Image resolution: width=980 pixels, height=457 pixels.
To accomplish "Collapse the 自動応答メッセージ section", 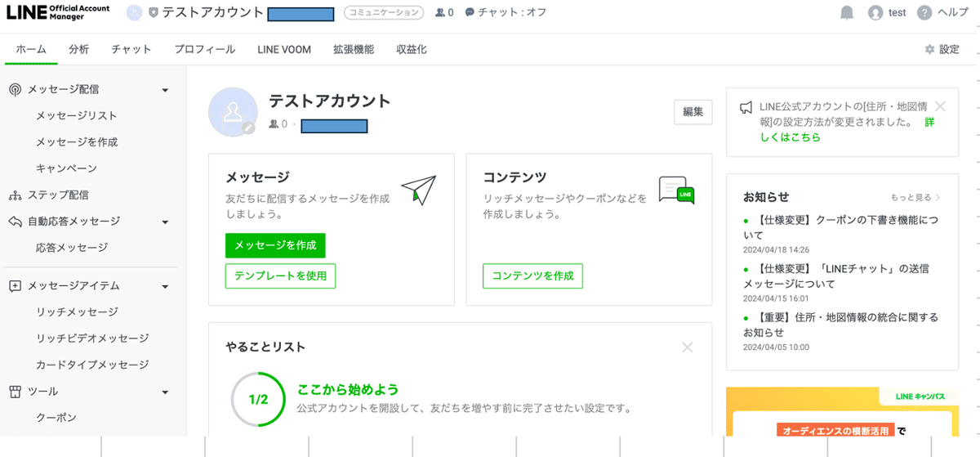I will coord(165,222).
